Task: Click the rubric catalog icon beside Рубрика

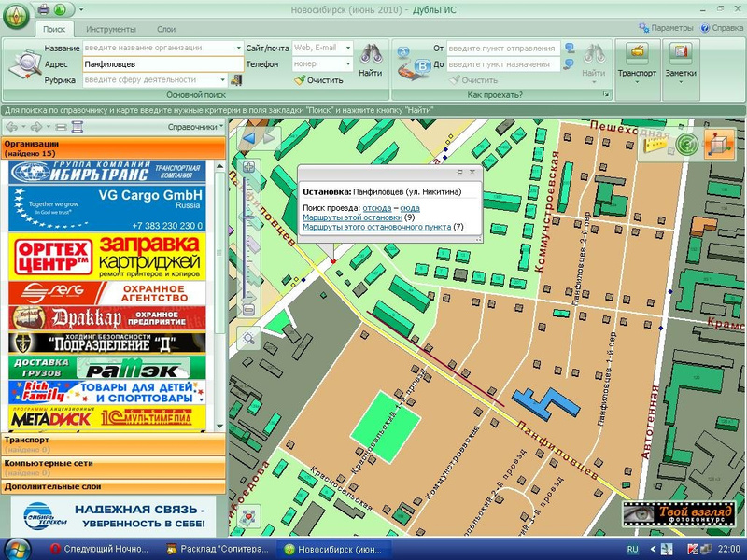Action: [236, 79]
